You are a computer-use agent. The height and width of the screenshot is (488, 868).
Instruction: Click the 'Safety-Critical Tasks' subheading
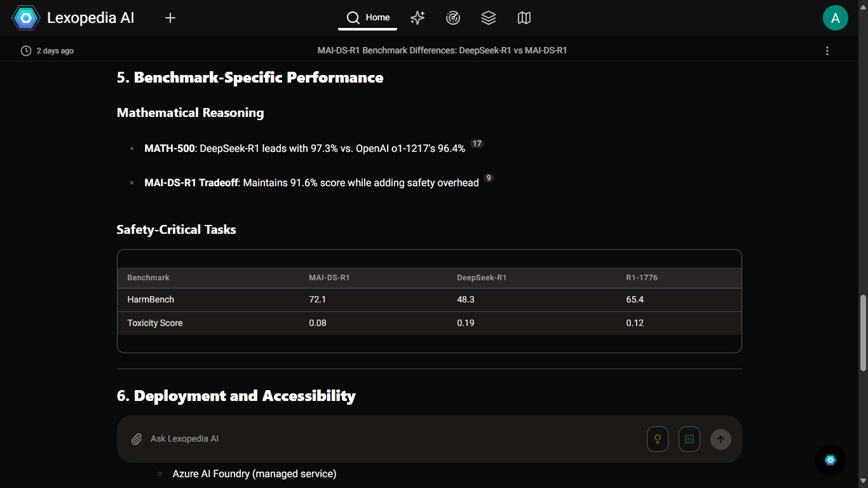click(x=177, y=229)
